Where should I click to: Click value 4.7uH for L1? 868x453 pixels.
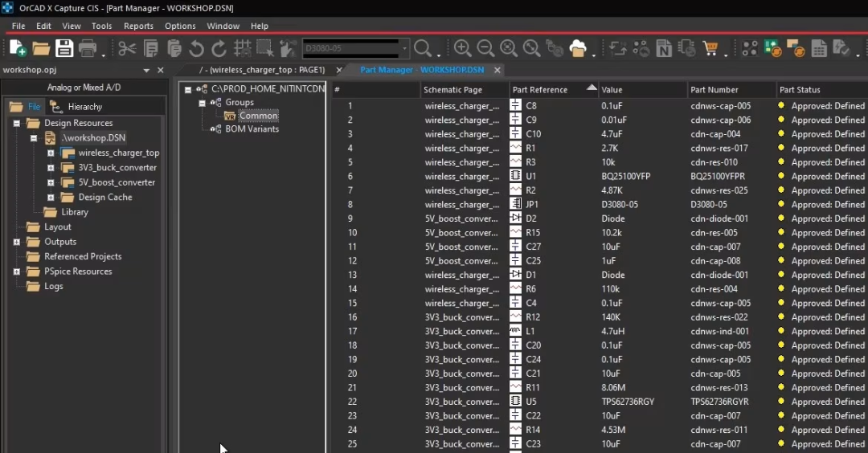[x=613, y=331]
